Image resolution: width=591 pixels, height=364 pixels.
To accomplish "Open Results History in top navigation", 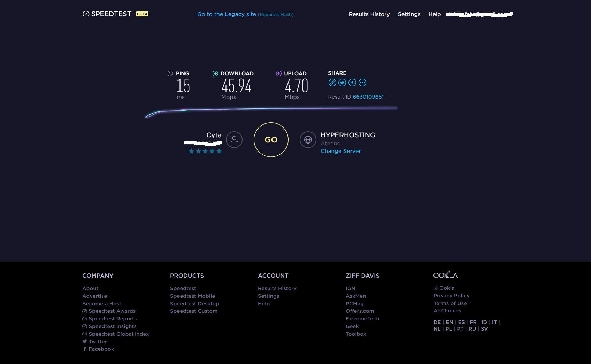I will pos(369,14).
